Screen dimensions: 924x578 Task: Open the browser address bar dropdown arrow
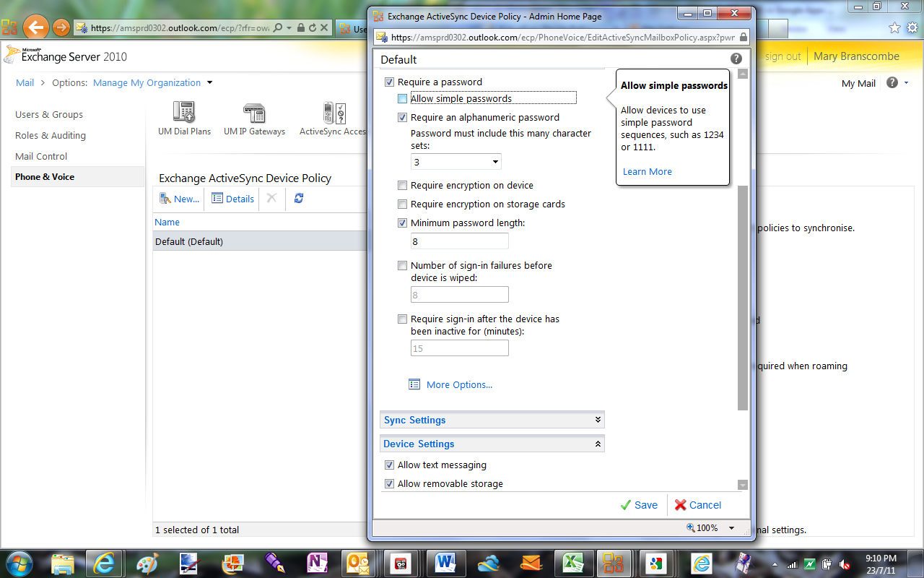(x=290, y=28)
